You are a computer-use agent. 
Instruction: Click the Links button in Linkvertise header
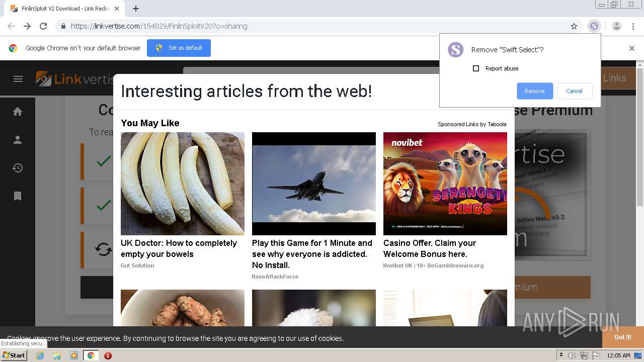tap(615, 78)
